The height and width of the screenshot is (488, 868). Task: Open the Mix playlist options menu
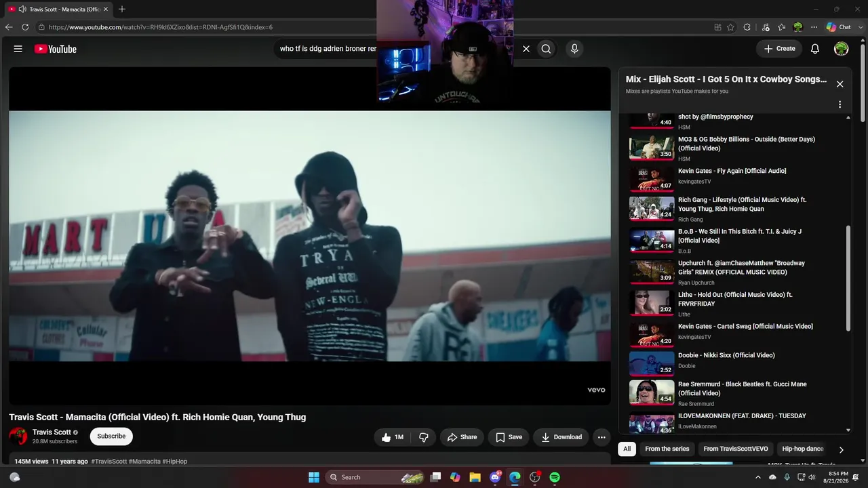click(840, 104)
